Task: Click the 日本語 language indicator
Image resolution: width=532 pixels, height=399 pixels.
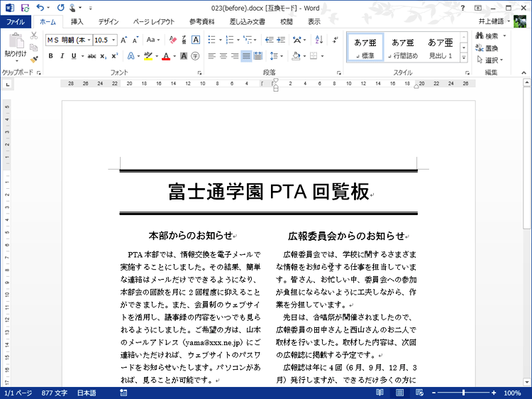Action: coord(87,393)
